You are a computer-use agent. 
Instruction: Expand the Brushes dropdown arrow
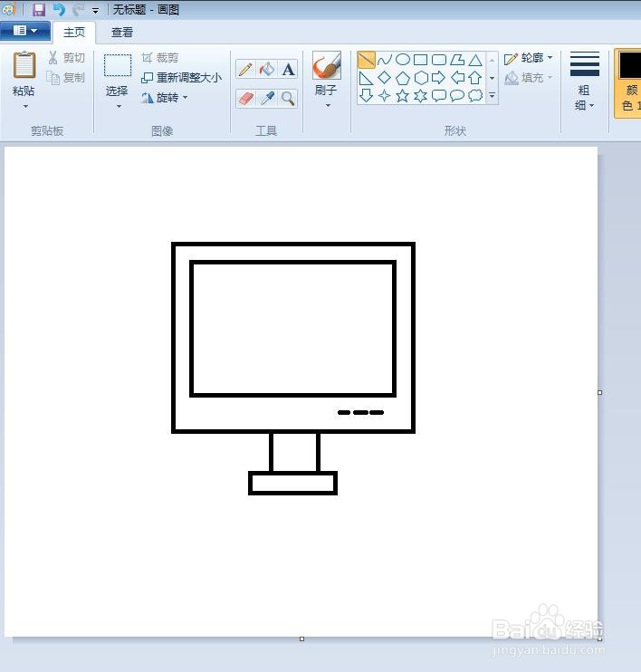328,105
